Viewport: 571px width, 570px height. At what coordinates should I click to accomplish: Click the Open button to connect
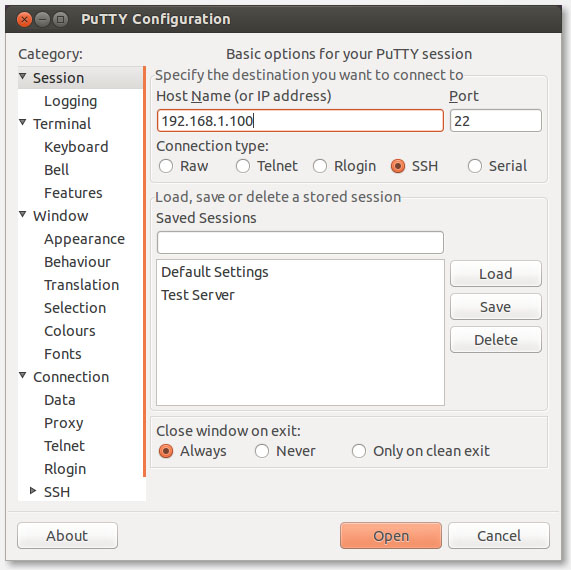(391, 535)
